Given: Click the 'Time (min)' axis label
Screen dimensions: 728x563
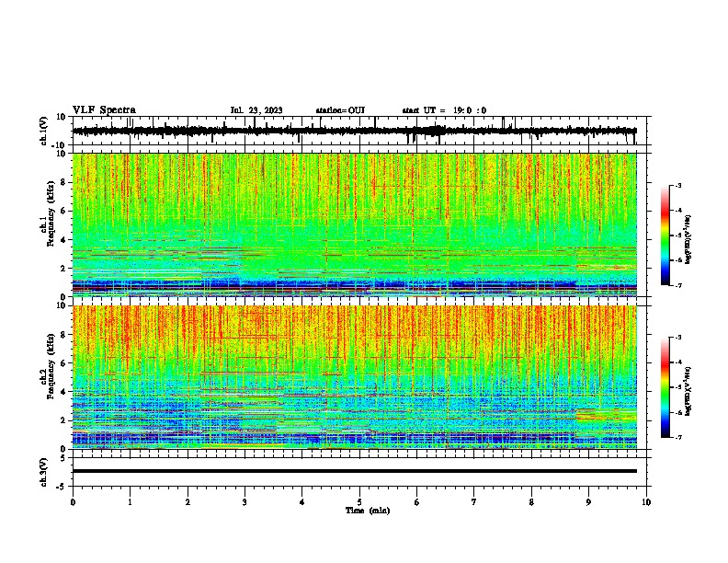Looking at the screenshot, I should (x=368, y=511).
